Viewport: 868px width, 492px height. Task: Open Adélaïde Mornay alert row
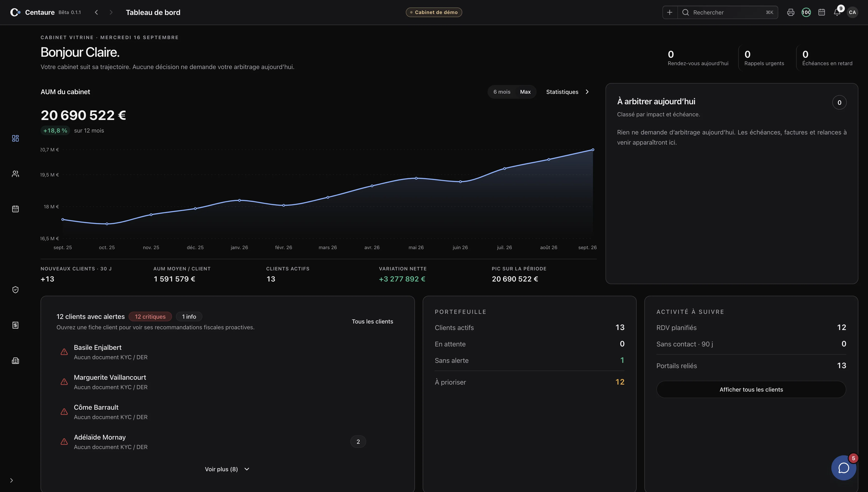[227, 442]
